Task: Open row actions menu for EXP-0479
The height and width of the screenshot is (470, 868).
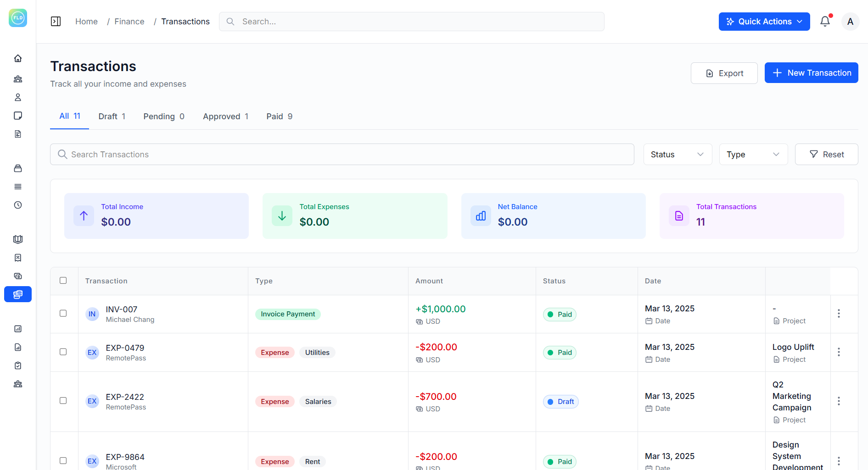Action: pos(839,352)
